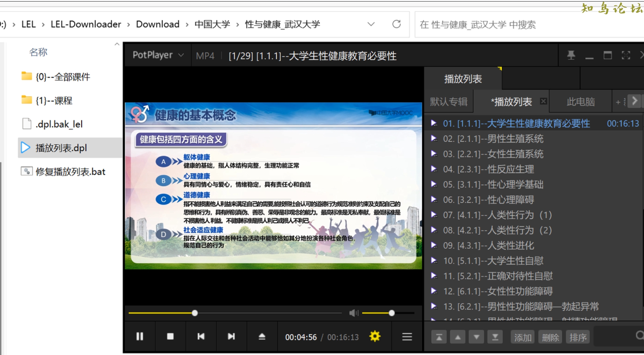Expand file path breadcrumb dropdown

click(373, 24)
